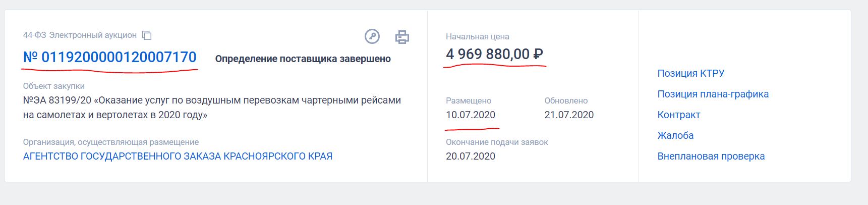
Task: Click the deadline date 20.07.2020
Action: [x=471, y=156]
